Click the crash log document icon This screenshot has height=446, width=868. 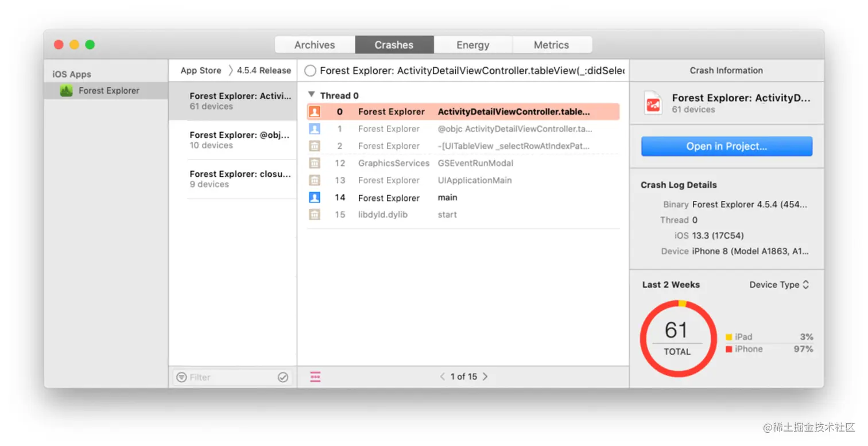[653, 103]
